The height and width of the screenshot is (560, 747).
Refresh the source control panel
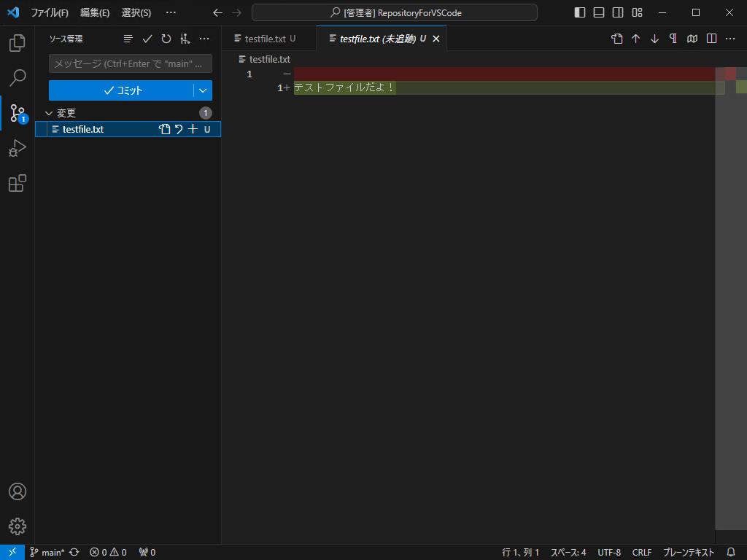point(166,39)
